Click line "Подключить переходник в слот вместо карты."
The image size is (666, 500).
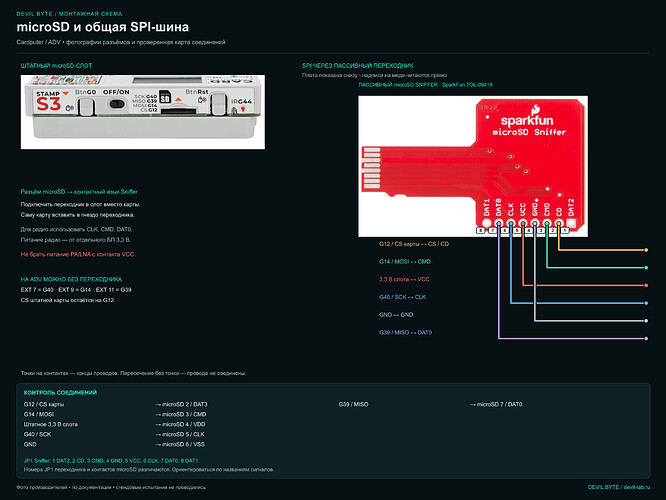[80, 204]
